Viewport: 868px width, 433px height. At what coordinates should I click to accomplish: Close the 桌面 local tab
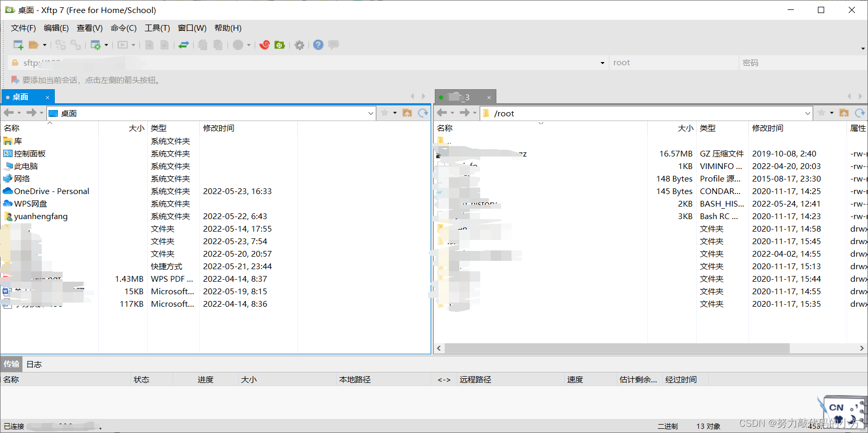tap(47, 98)
